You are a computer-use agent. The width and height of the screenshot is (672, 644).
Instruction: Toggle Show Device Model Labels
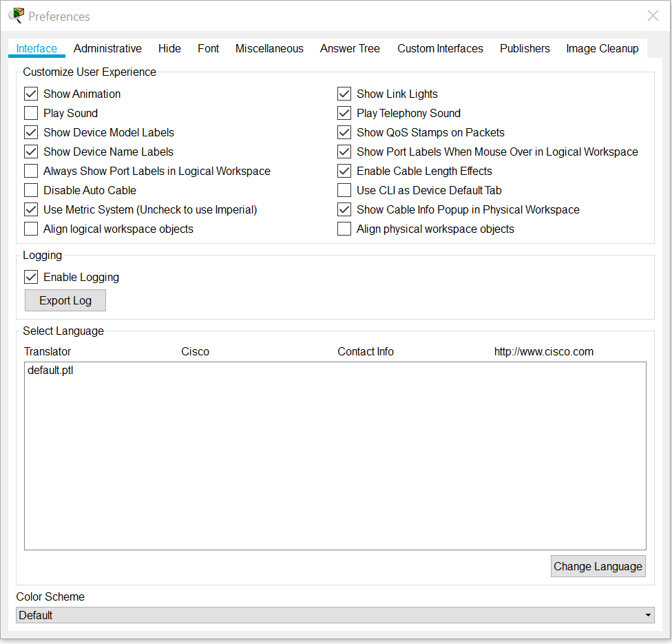(31, 133)
